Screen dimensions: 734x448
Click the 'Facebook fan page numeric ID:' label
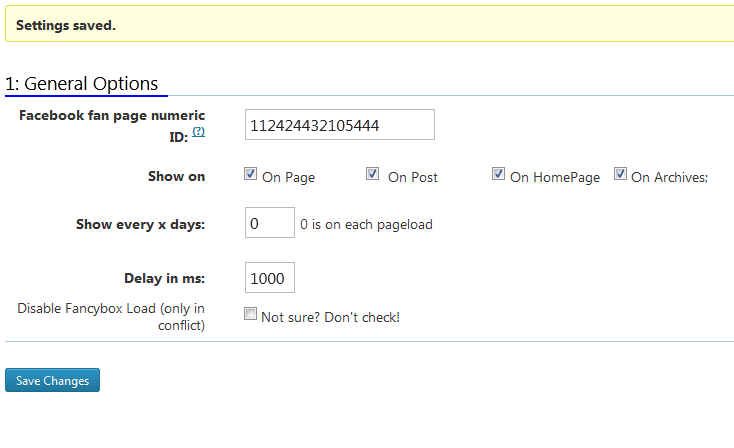click(112, 126)
